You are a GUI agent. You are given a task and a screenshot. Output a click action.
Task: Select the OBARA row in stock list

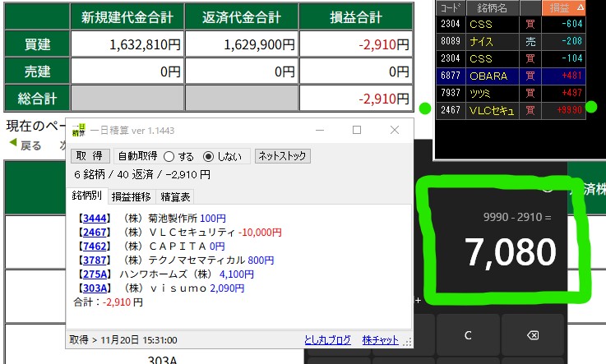point(509,76)
